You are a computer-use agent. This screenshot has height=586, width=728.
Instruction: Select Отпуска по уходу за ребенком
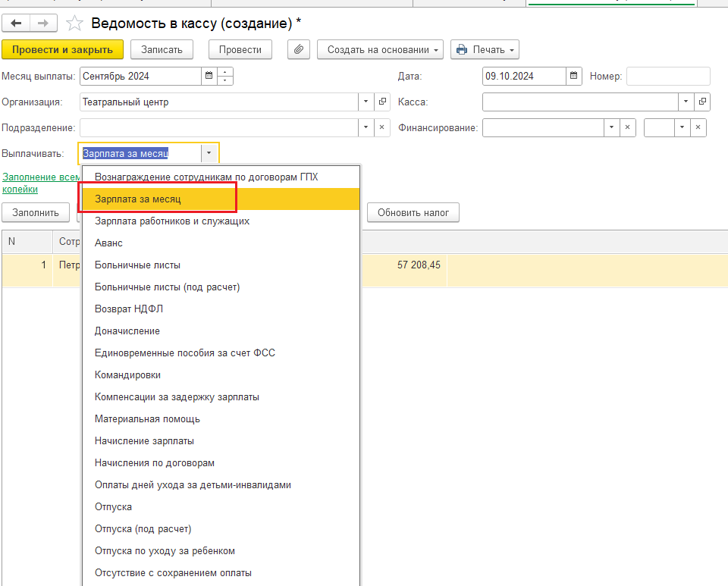click(x=221, y=550)
